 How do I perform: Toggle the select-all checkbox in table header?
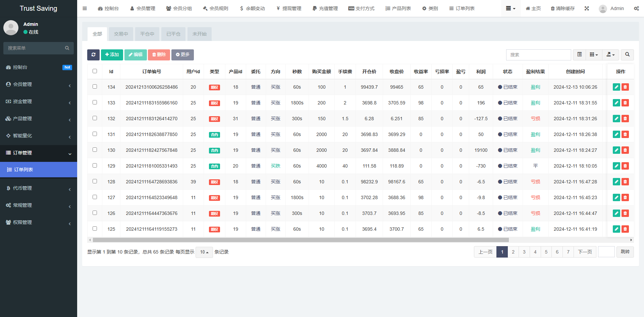point(95,71)
